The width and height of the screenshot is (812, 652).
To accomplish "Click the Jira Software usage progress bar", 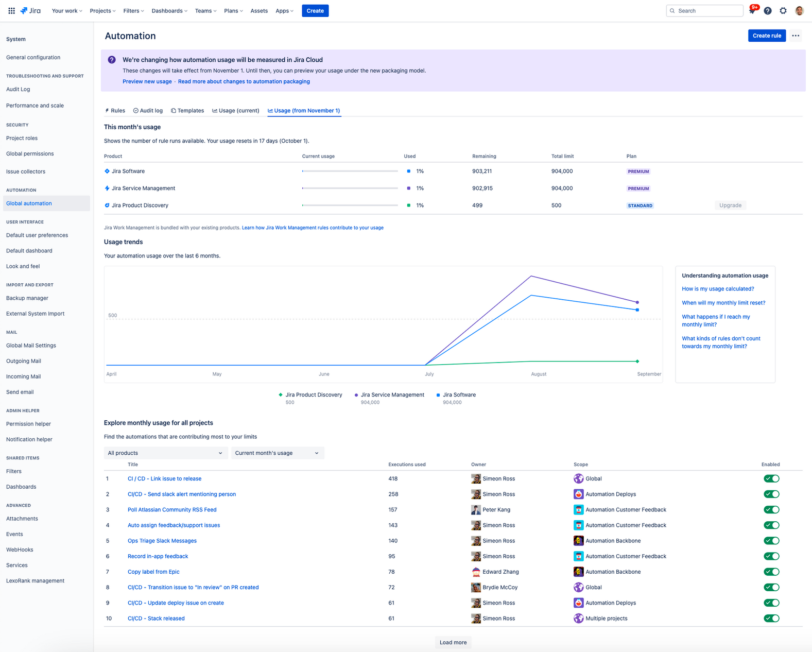I will tap(350, 171).
